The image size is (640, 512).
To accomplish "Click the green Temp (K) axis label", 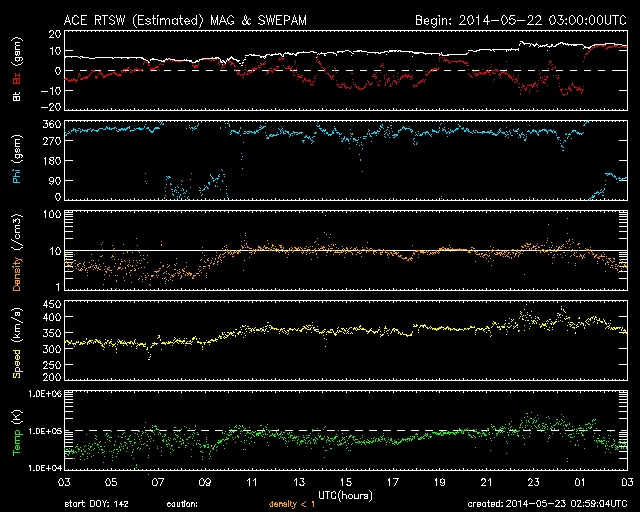I will pyautogui.click(x=17, y=430).
